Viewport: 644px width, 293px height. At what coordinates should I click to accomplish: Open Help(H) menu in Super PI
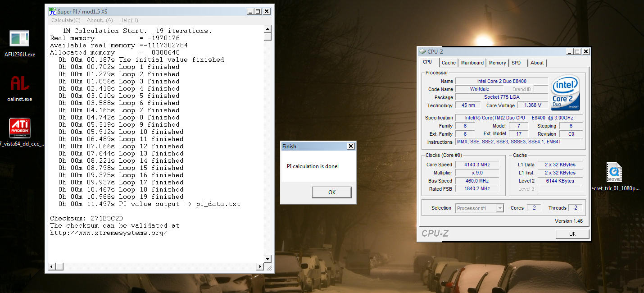129,20
